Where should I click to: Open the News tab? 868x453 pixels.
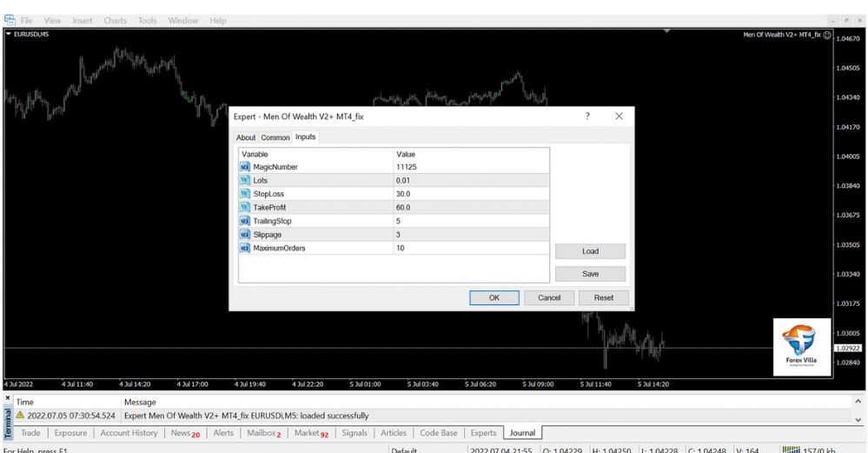click(x=185, y=433)
